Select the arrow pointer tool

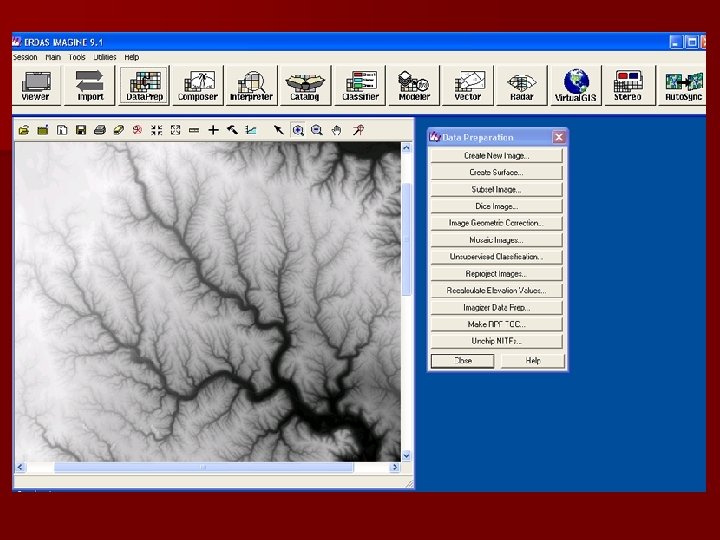(278, 130)
